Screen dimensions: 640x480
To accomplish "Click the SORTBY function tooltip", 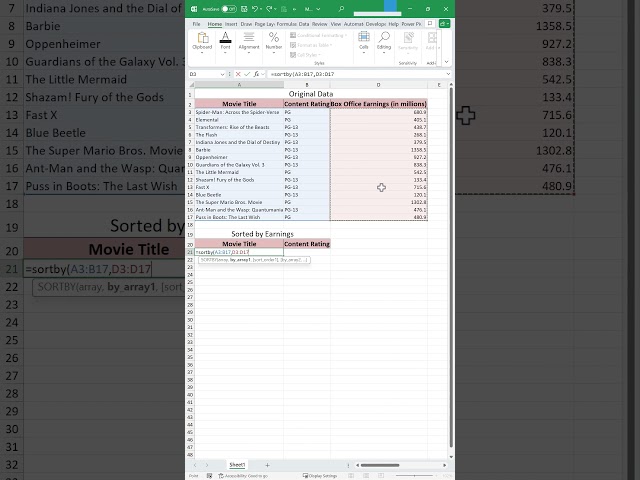I will tap(254, 260).
